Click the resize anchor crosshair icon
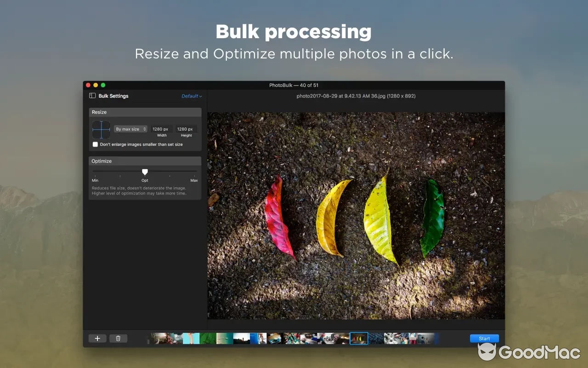Image resolution: width=588 pixels, height=368 pixels. pyautogui.click(x=101, y=129)
